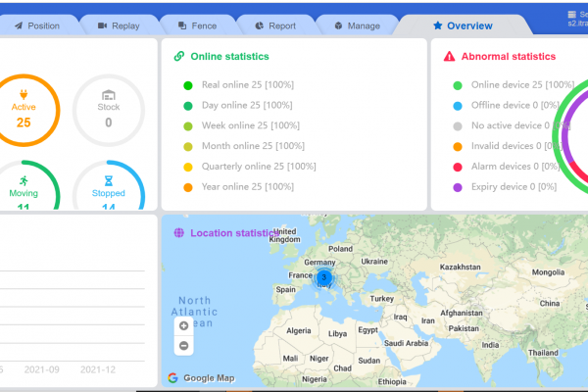Click the Stopped hourglass icon

coord(109,180)
